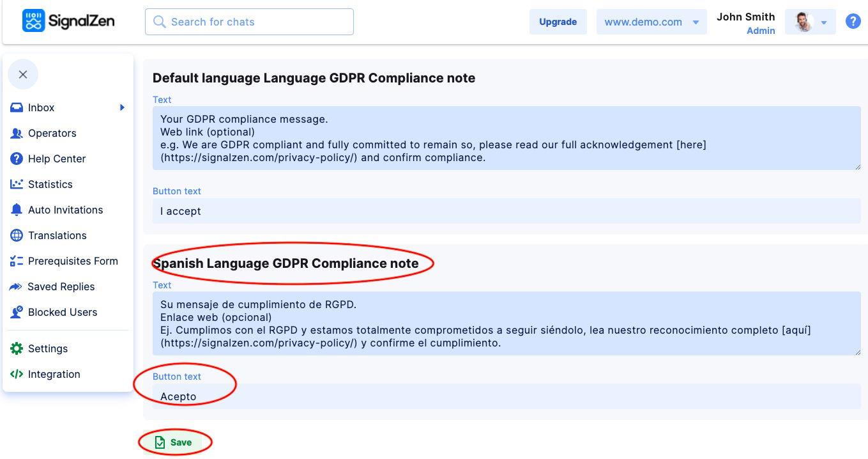
Task: Expand the Inbox submenu arrow
Action: click(x=122, y=108)
